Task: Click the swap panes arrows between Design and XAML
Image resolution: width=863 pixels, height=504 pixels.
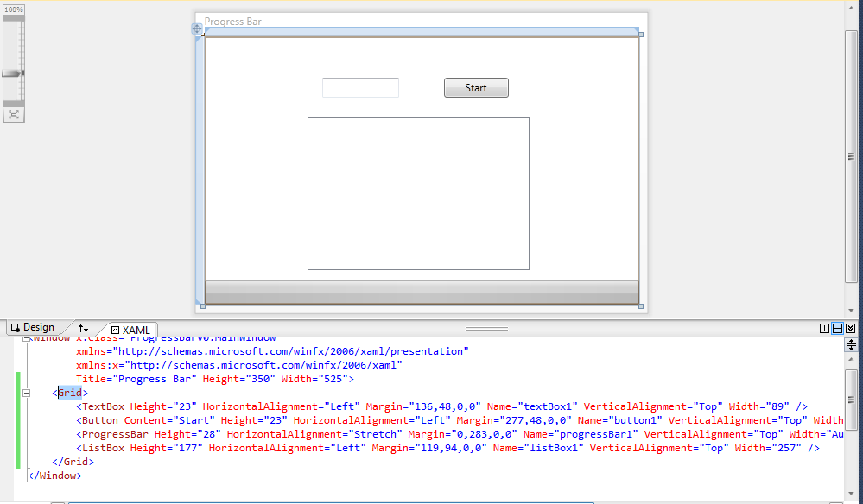Action: pyautogui.click(x=83, y=328)
